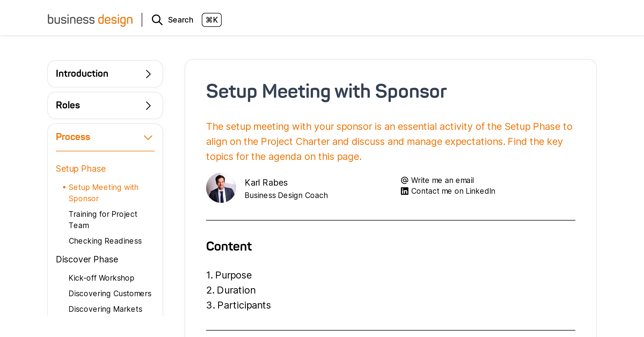Toggle highlighting of Setup Meeting with Sponsor
The image size is (644, 337).
click(x=104, y=193)
